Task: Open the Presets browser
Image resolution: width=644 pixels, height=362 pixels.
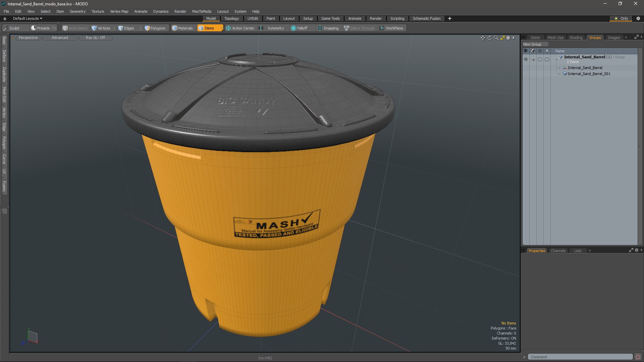Action: click(x=43, y=28)
